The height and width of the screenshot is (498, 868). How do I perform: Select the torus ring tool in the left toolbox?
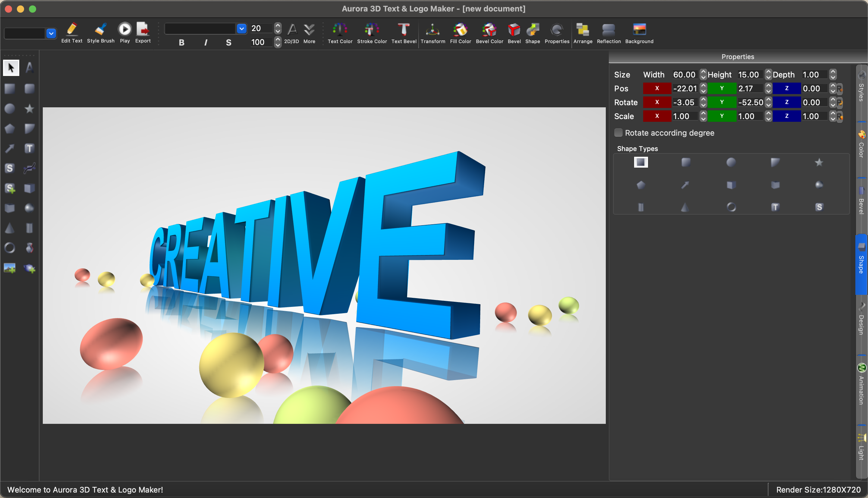click(x=10, y=248)
